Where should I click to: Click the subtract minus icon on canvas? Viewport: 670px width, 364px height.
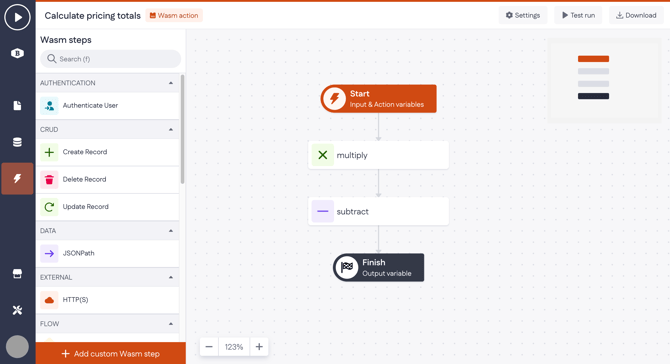click(x=323, y=211)
